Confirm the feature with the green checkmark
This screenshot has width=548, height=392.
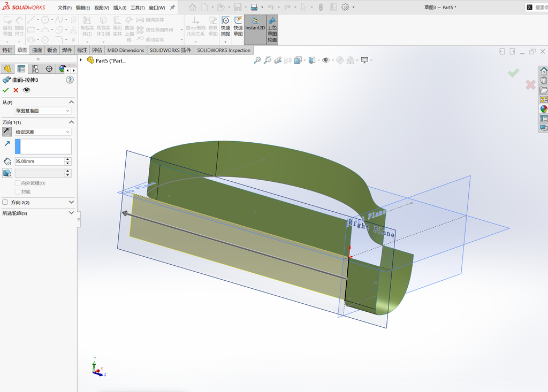[5, 90]
